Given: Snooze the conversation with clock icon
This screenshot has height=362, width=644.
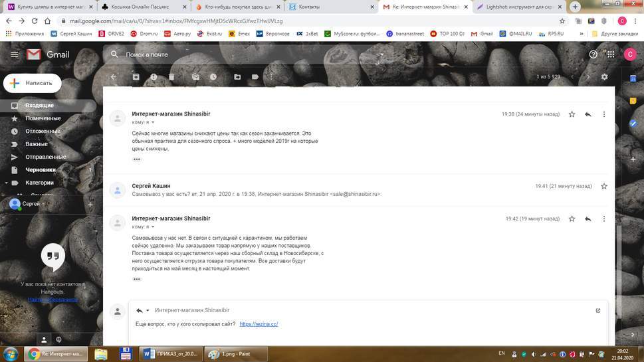Looking at the screenshot, I should 213,77.
